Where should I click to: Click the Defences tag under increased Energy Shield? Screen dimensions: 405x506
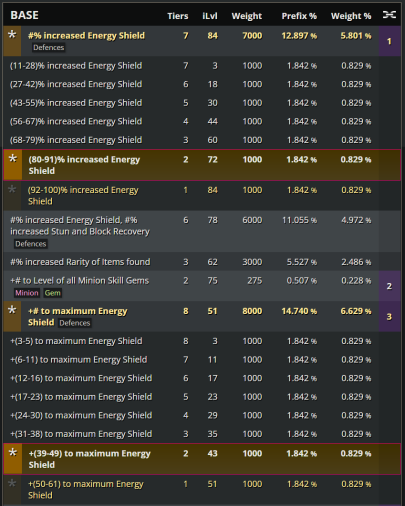point(48,47)
